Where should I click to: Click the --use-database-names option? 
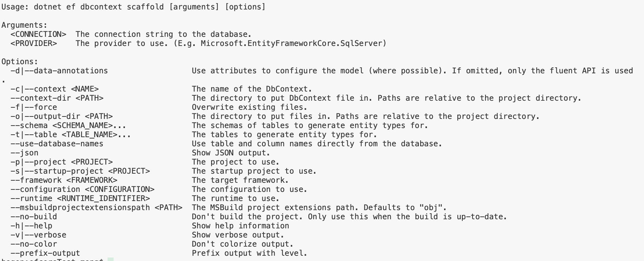point(57,144)
